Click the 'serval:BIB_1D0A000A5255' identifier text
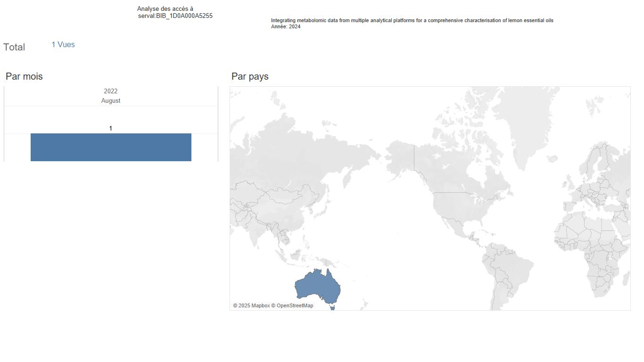The height and width of the screenshot is (362, 644). pyautogui.click(x=175, y=16)
